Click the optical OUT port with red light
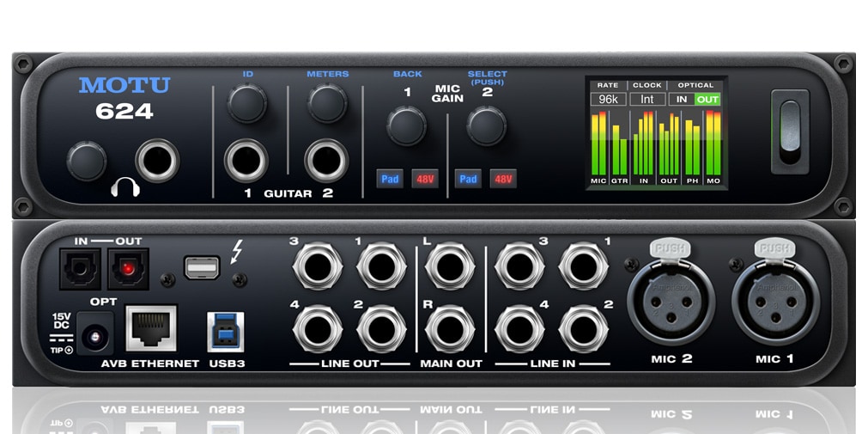The height and width of the screenshot is (434, 868). [129, 269]
